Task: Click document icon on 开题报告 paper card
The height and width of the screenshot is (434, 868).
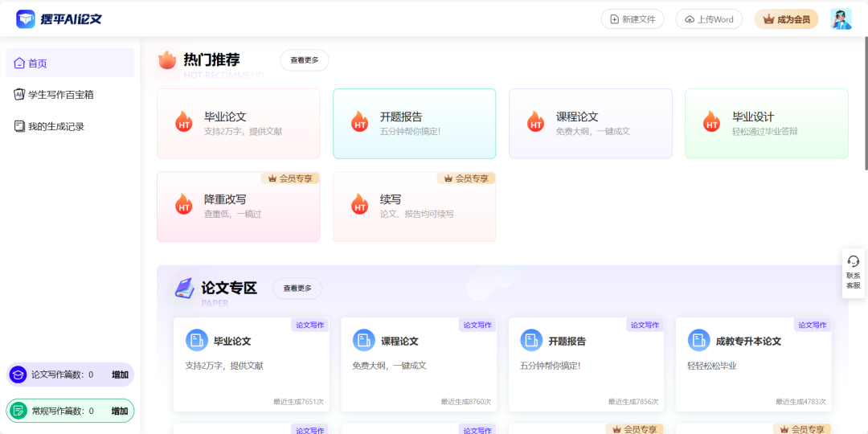Action: click(x=531, y=341)
